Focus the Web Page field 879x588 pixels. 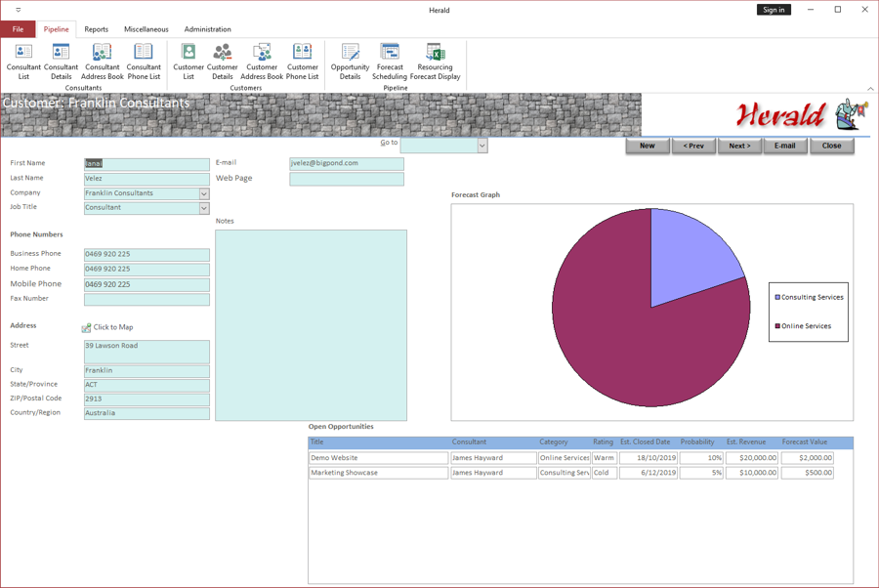pyautogui.click(x=347, y=179)
